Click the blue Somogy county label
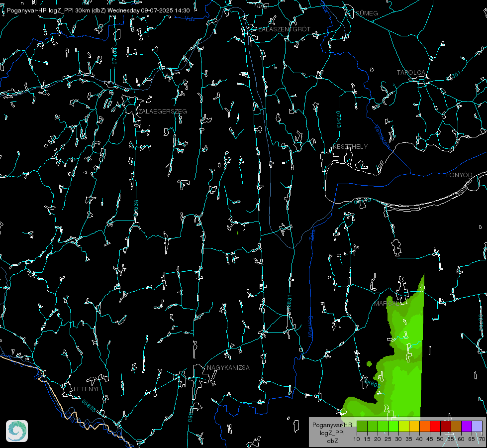Screen dimensions: 487x448 pos(310,327)
